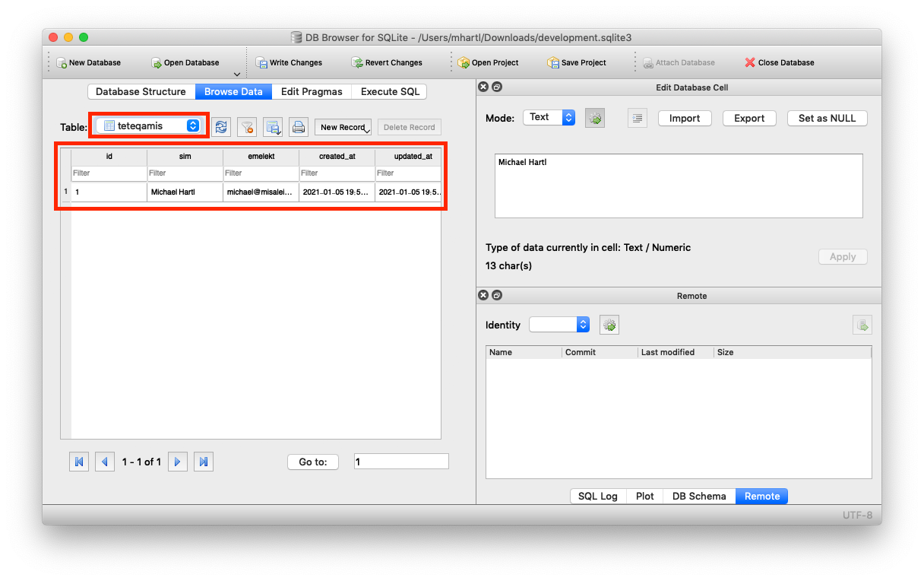Click the updated_at column header
924x581 pixels.
(408, 156)
